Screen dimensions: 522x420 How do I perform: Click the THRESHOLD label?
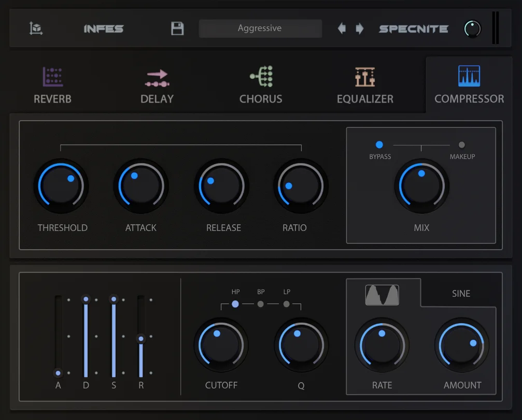coord(63,228)
